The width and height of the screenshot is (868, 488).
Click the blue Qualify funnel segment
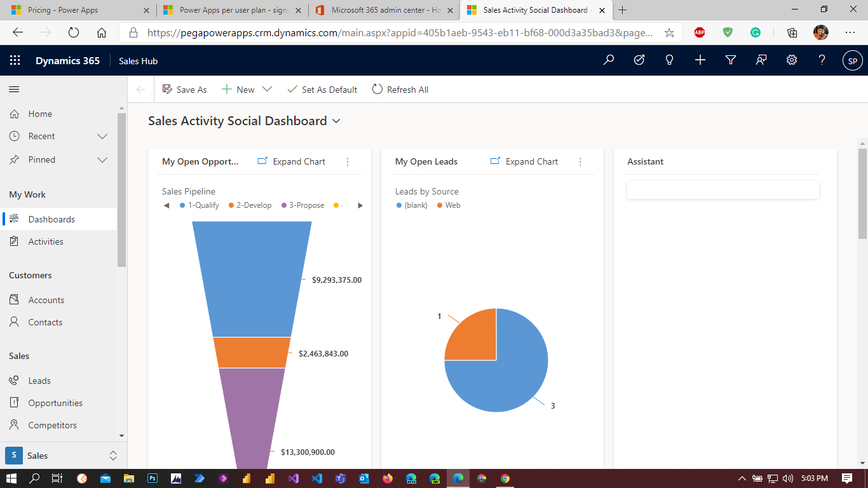(x=252, y=278)
